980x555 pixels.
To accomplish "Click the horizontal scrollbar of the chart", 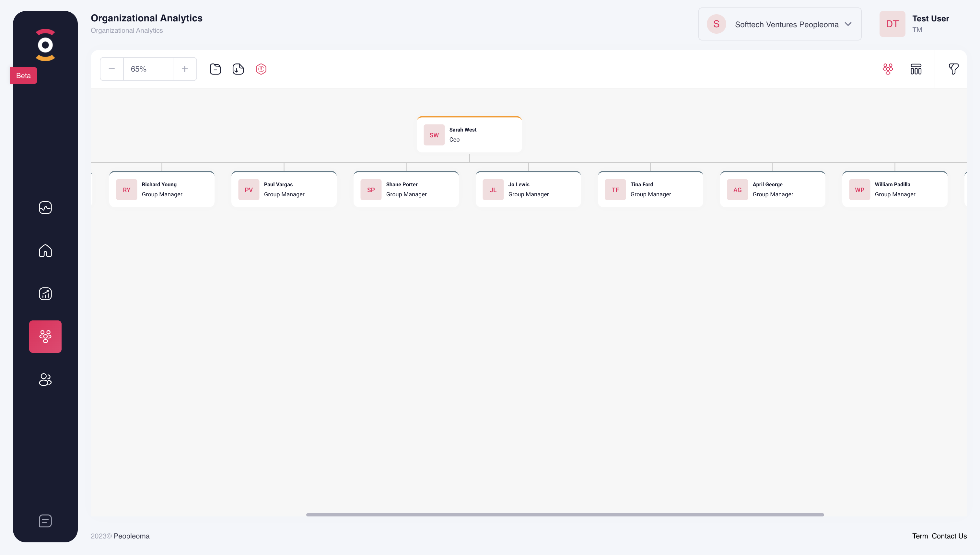I will pyautogui.click(x=565, y=515).
